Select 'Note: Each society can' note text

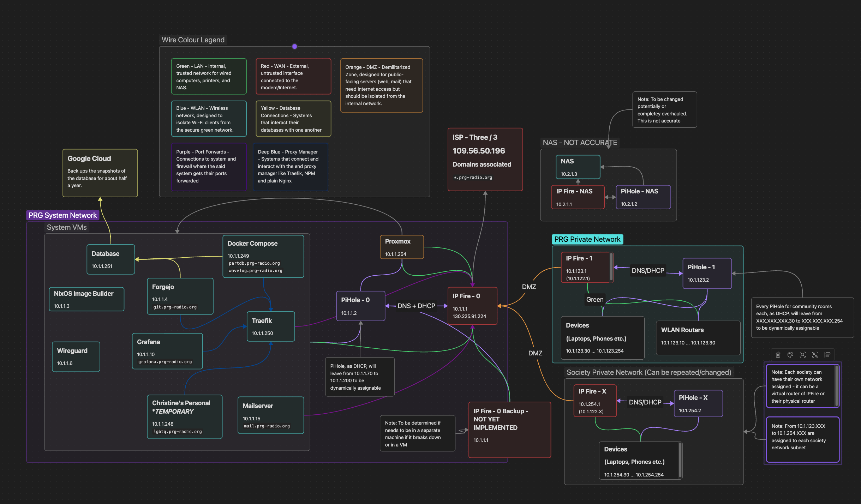tap(798, 386)
